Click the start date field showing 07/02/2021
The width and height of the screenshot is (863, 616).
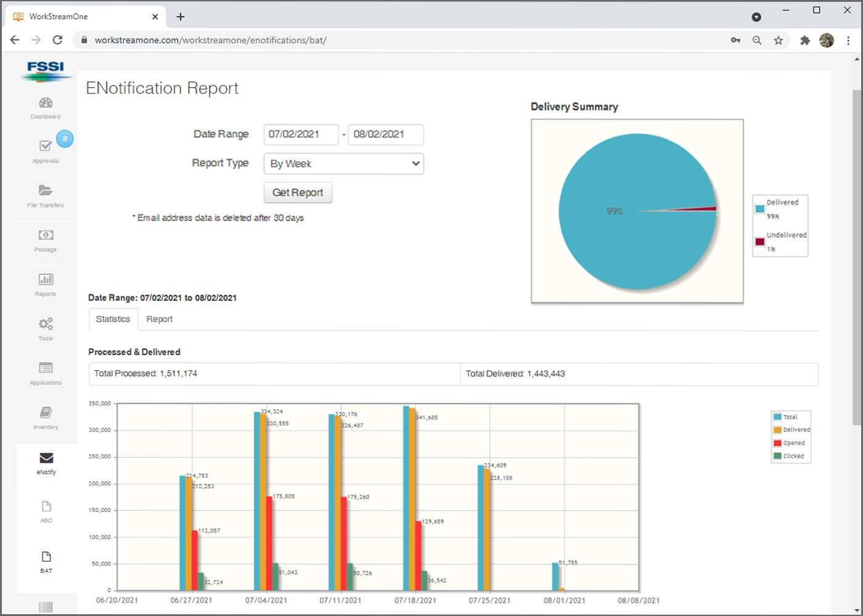coord(301,134)
